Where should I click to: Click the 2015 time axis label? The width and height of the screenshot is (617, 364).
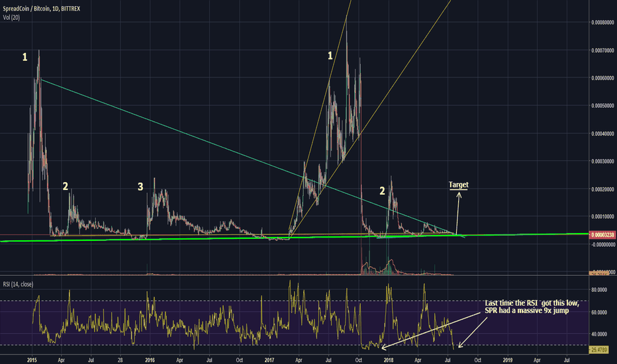32,360
